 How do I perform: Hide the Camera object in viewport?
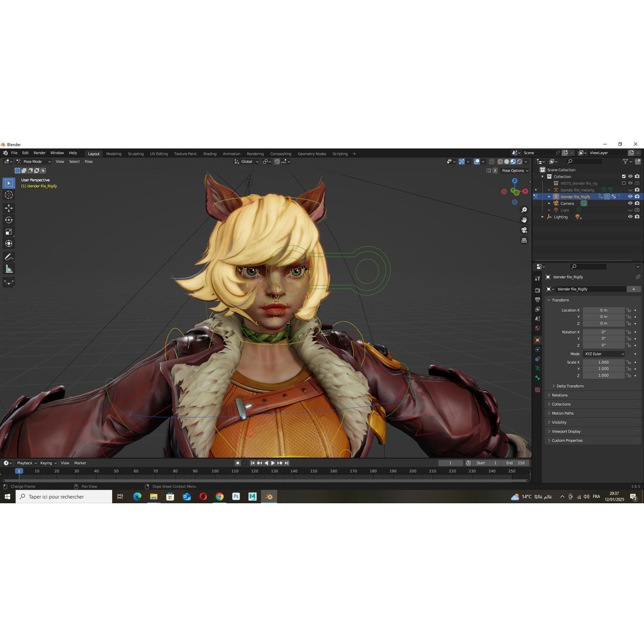630,203
